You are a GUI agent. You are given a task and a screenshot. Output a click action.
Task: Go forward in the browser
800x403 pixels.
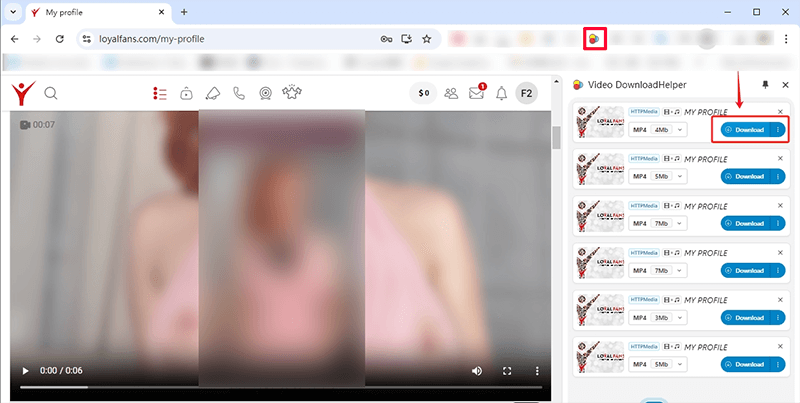[x=37, y=39]
